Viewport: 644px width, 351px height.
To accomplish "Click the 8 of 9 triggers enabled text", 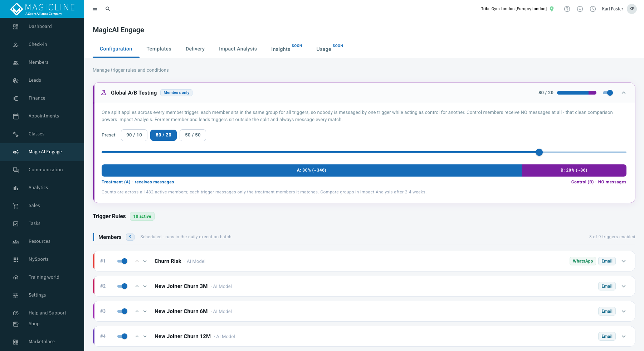I will click(x=612, y=237).
